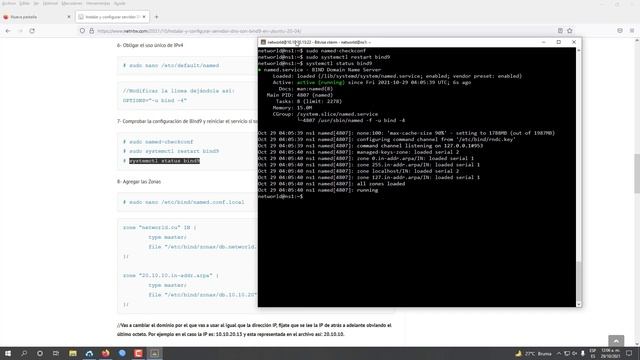Open the Firefox account icon
Screen dimensions: 640x360
coord(620,31)
